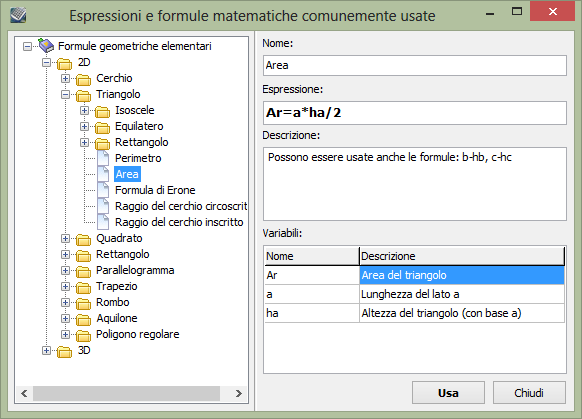Click the Raggio del cerchio circoscritto document icon
582x419 pixels.
pos(103,206)
